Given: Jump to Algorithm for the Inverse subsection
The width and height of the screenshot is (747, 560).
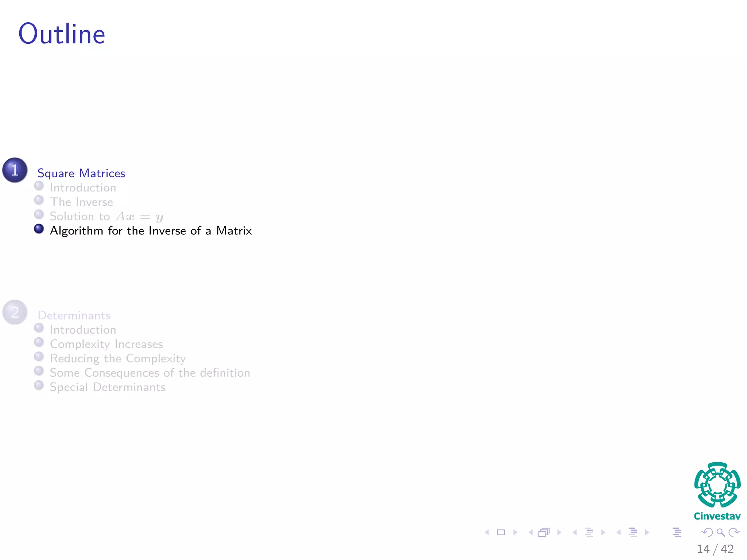Looking at the screenshot, I should [151, 231].
